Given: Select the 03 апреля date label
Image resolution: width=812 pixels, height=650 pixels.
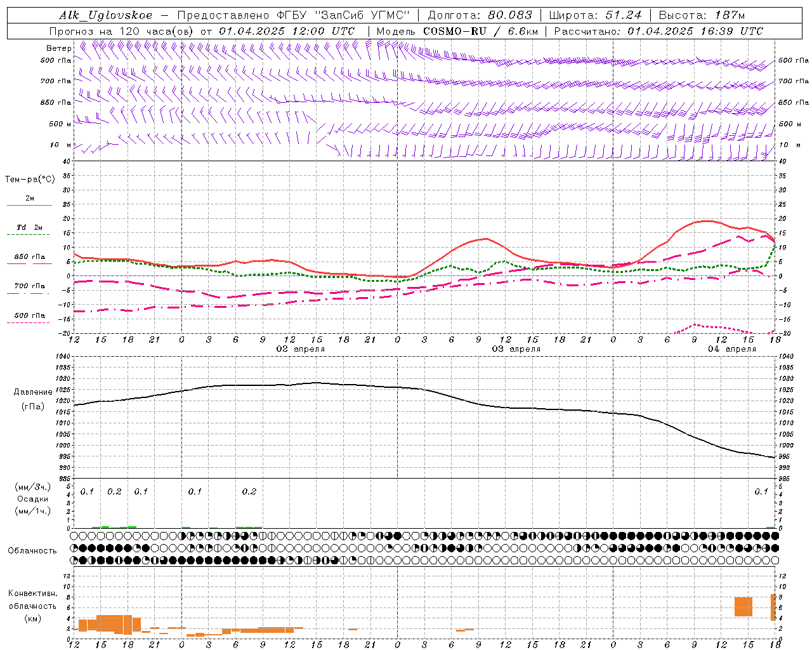Looking at the screenshot, I should coord(516,349).
